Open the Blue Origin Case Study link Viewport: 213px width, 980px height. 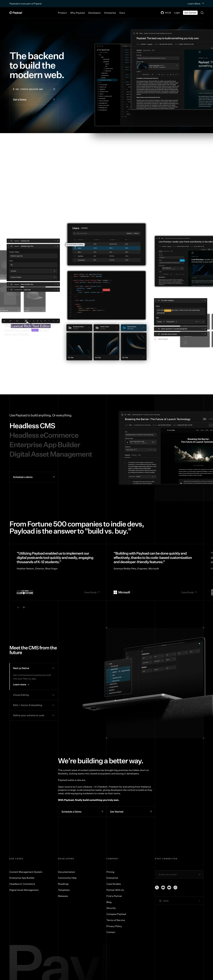[92, 592]
